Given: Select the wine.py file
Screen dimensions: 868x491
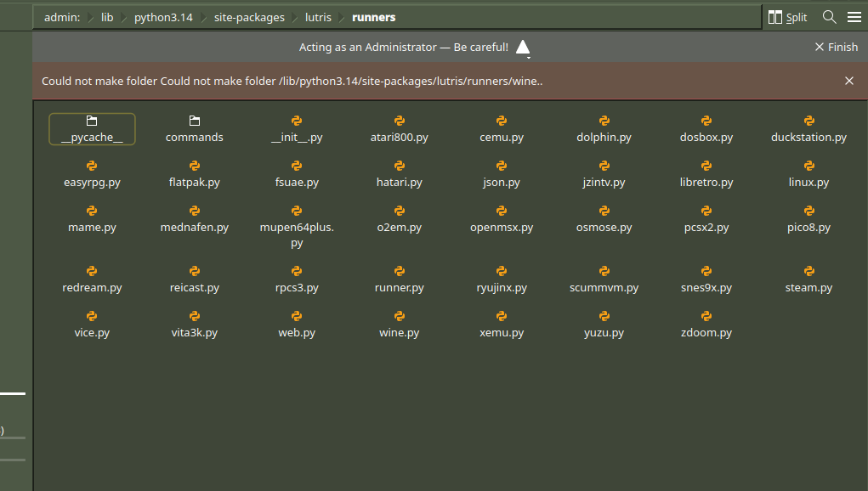Looking at the screenshot, I should tap(399, 325).
